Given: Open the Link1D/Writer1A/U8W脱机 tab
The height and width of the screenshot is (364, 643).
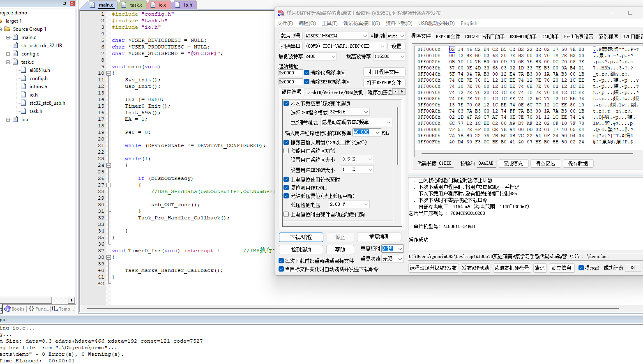Looking at the screenshot, I should 334,92.
